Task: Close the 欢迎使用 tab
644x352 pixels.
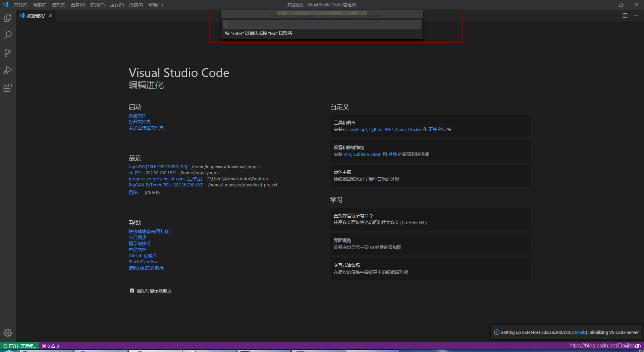Action: (50, 16)
